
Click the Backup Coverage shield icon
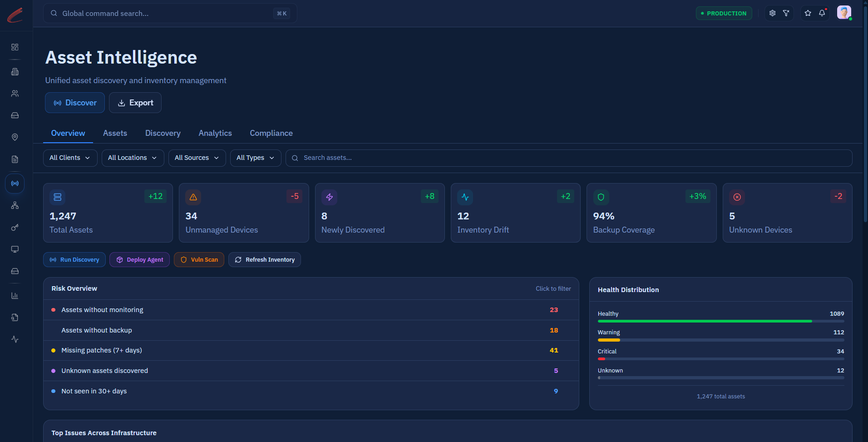click(x=601, y=197)
